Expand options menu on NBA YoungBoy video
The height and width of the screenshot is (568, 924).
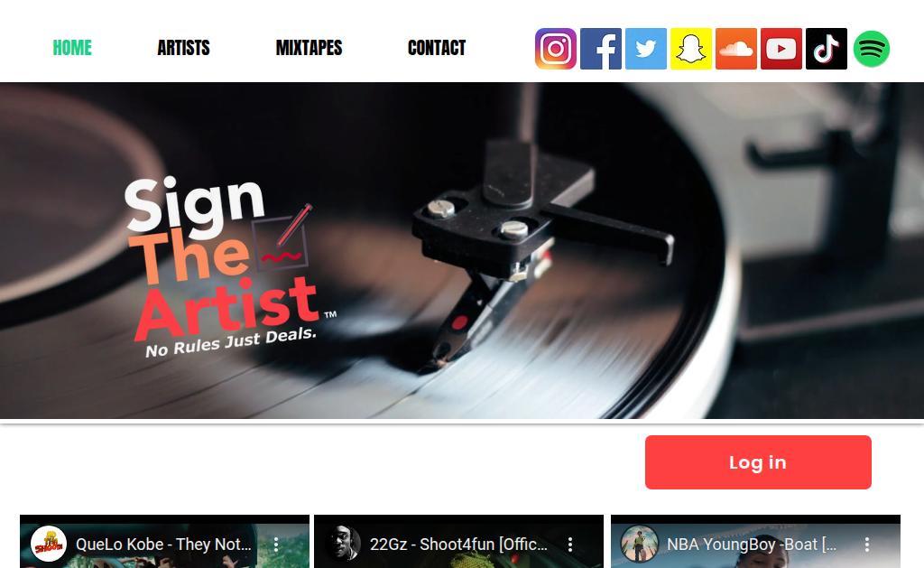tap(867, 545)
